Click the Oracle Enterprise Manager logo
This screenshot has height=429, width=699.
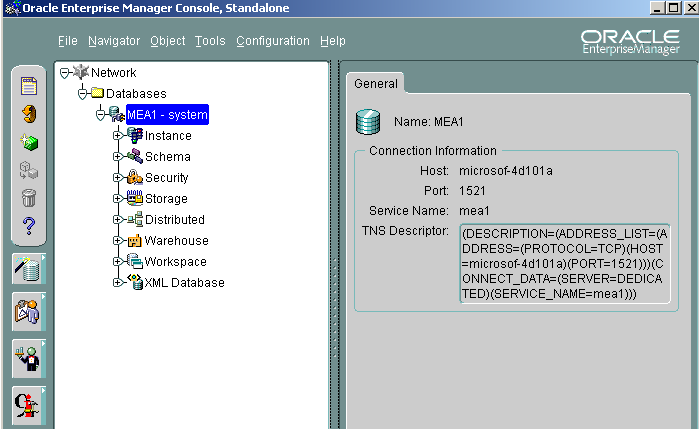(x=630, y=42)
